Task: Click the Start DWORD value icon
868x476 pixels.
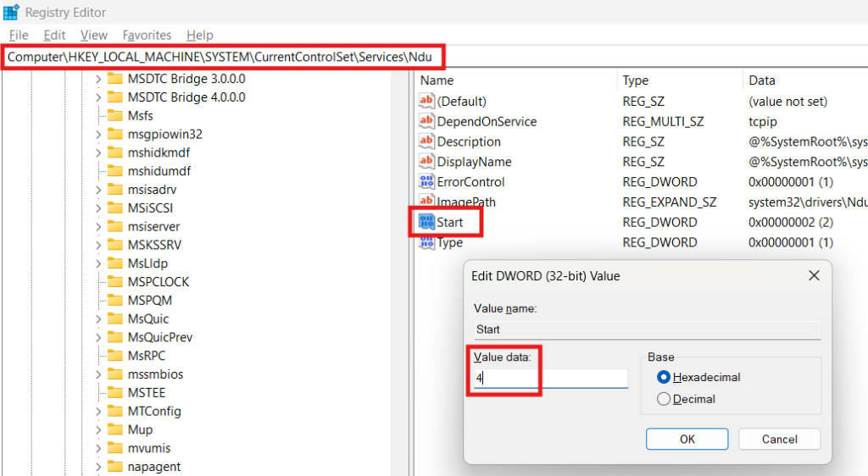Action: pyautogui.click(x=426, y=223)
